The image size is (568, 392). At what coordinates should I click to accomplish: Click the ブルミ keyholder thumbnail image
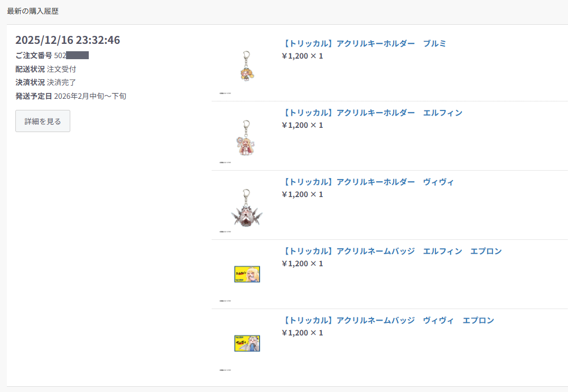point(247,66)
